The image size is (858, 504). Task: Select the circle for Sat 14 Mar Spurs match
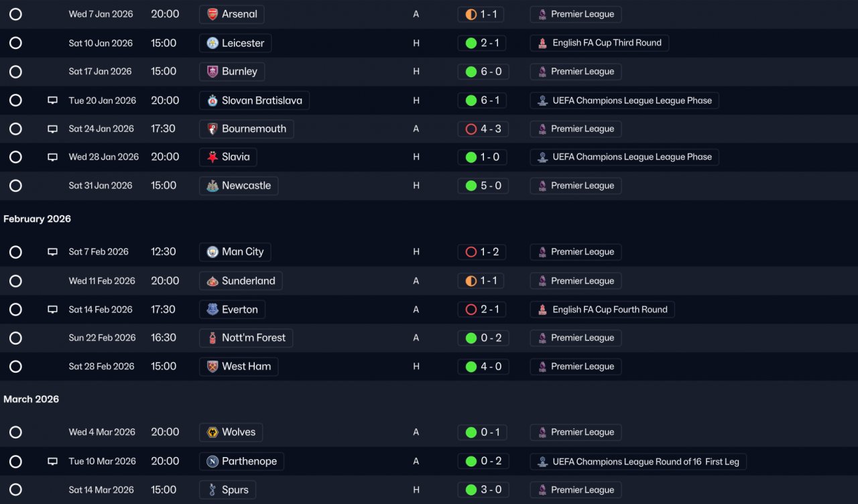pos(15,490)
